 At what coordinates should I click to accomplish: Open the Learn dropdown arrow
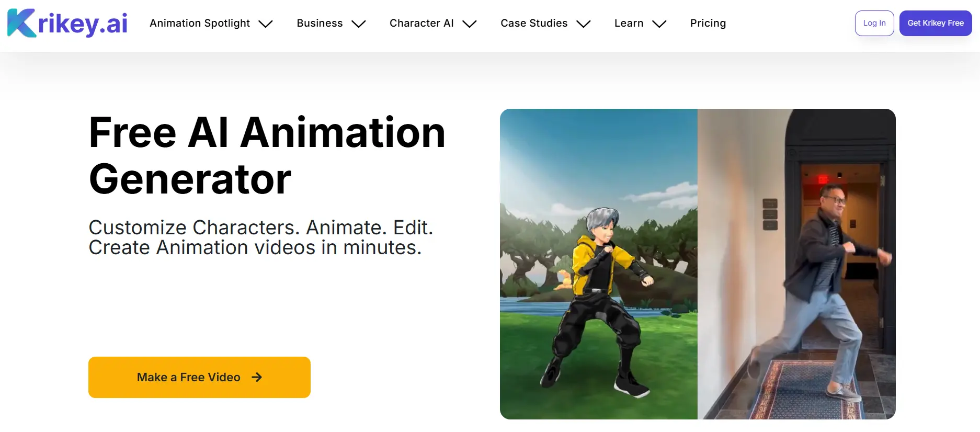[659, 24]
